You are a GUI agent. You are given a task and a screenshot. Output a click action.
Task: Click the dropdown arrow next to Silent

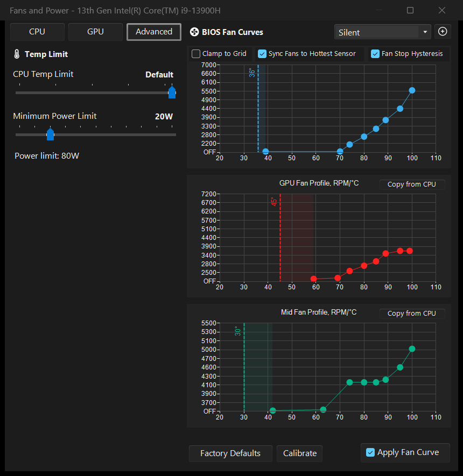coord(425,32)
